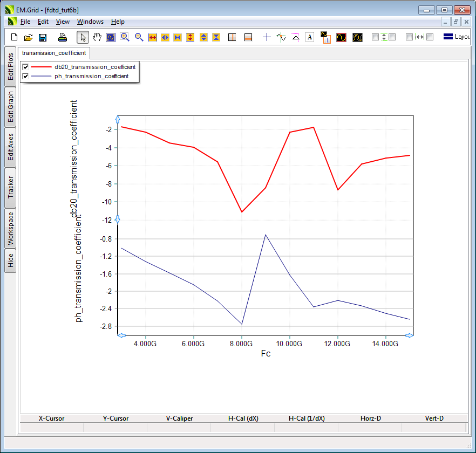Click the Save floppy disk icon

pyautogui.click(x=43, y=37)
